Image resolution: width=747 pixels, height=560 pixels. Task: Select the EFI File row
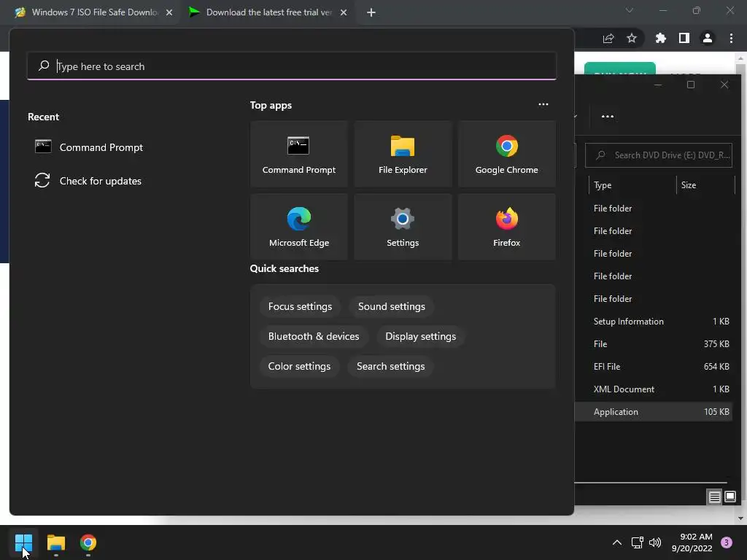(654, 367)
